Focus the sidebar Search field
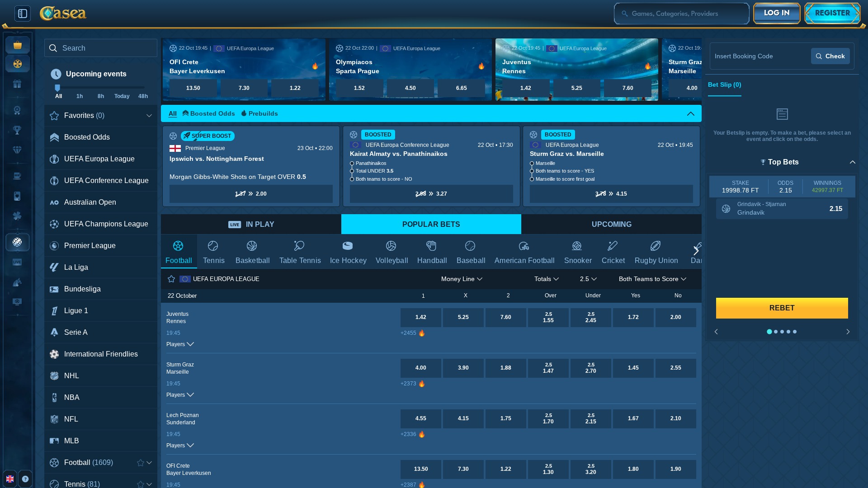The image size is (868, 488). (x=101, y=48)
